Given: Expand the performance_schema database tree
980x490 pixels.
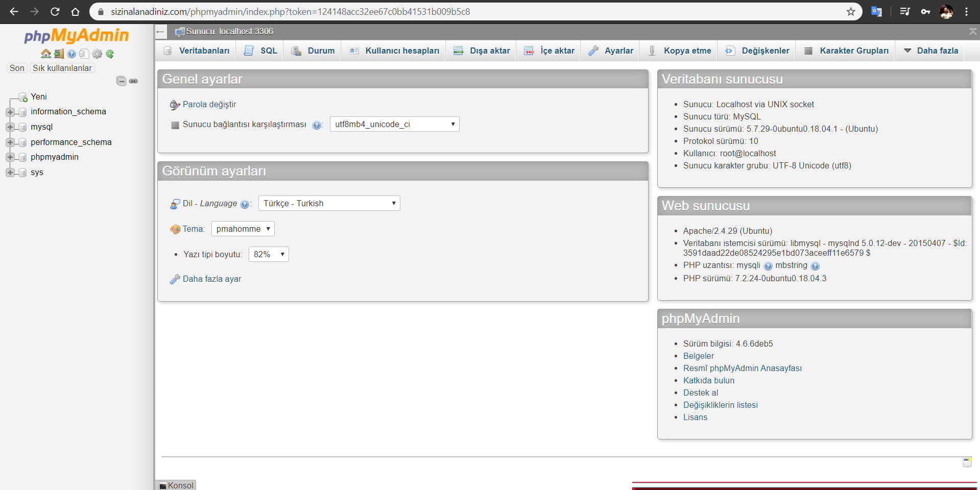Looking at the screenshot, I should [x=10, y=142].
